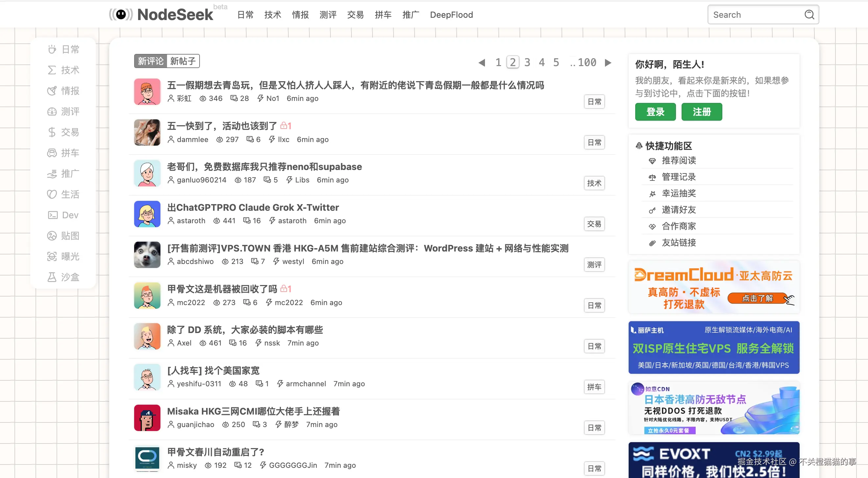Go to page 5
Screen dimensions: 868x478
coord(556,63)
